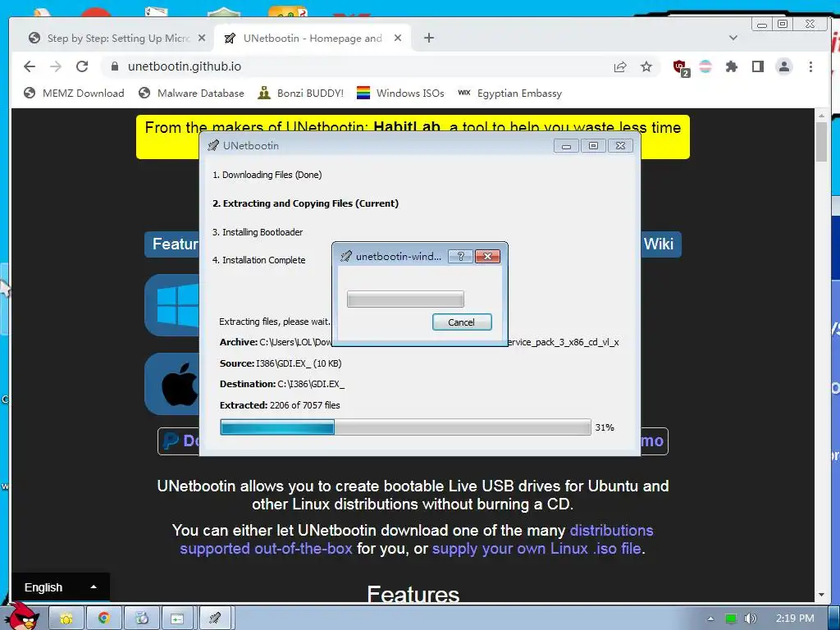
Task: Click the page's vertical scrollbar thumb
Action: 821,141
